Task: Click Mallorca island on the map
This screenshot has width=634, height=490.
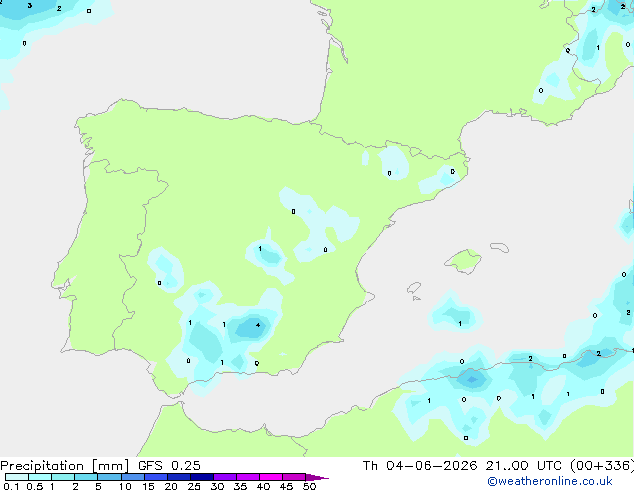Action: point(464,261)
